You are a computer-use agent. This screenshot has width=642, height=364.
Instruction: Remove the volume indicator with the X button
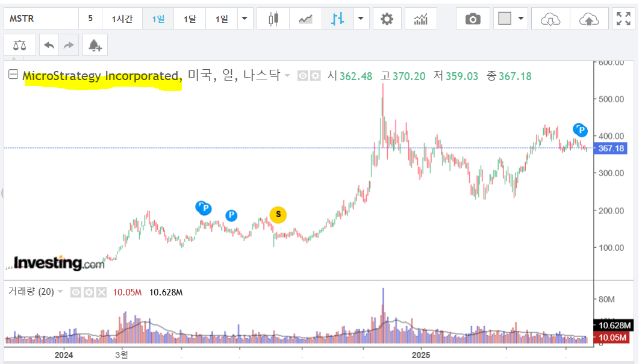click(x=101, y=292)
